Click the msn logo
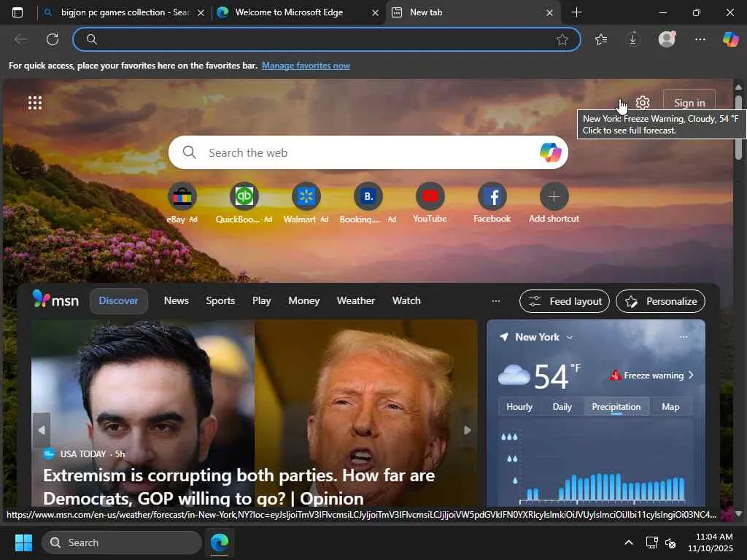 55,300
